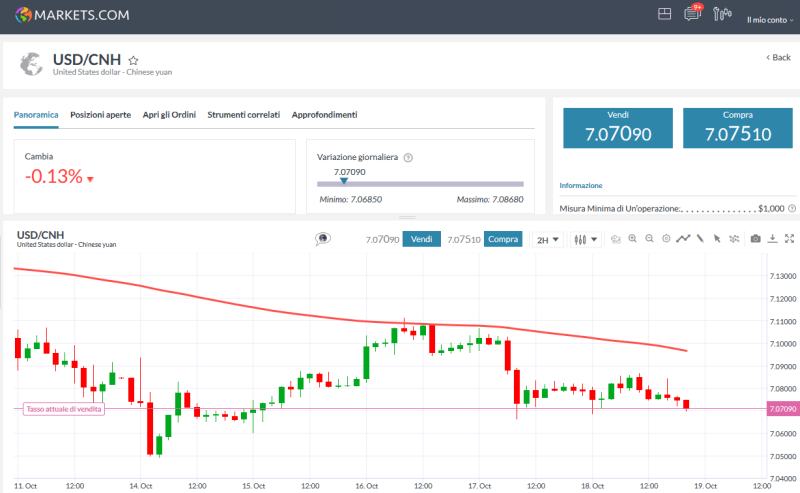This screenshot has width=800, height=493.
Task: Open the 2H timeframe dropdown
Action: pyautogui.click(x=548, y=240)
